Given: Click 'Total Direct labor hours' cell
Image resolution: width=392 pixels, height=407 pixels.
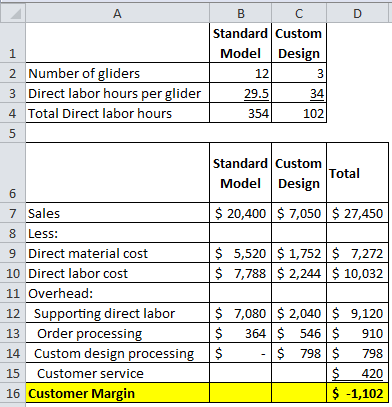Looking at the screenshot, I should pos(117,113).
